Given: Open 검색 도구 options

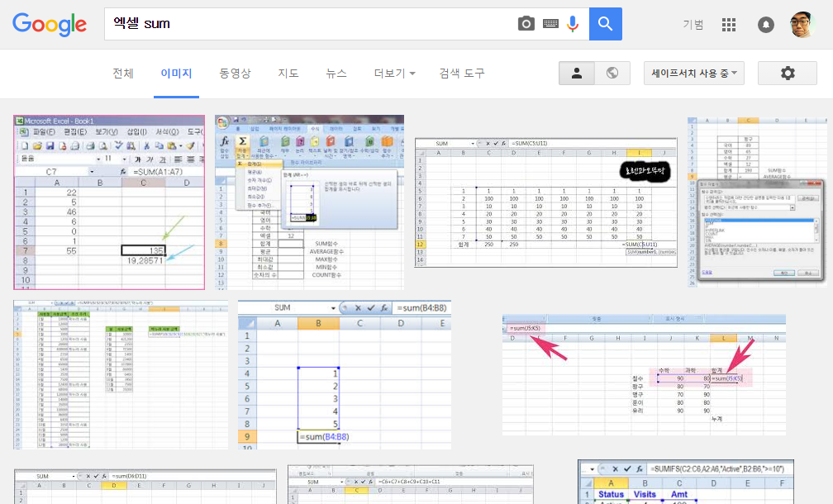Looking at the screenshot, I should pos(462,74).
